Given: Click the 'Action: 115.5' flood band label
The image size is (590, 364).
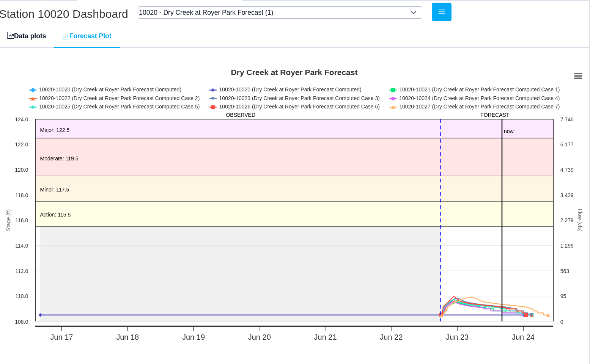Looking at the screenshot, I should point(55,215).
